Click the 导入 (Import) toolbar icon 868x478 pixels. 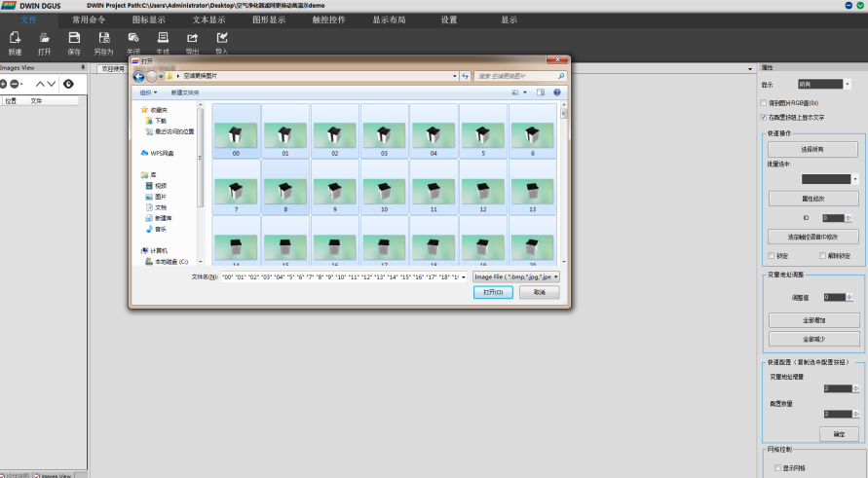pos(221,40)
